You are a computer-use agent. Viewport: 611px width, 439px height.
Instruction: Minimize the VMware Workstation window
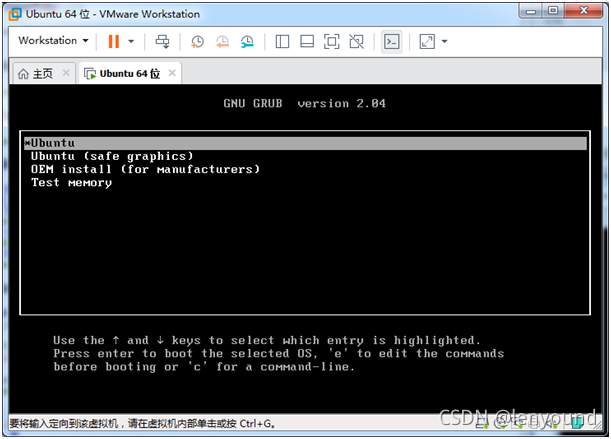(x=530, y=11)
